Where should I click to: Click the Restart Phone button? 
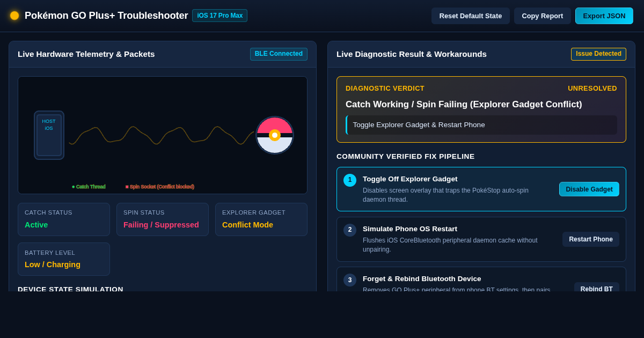tap(591, 239)
